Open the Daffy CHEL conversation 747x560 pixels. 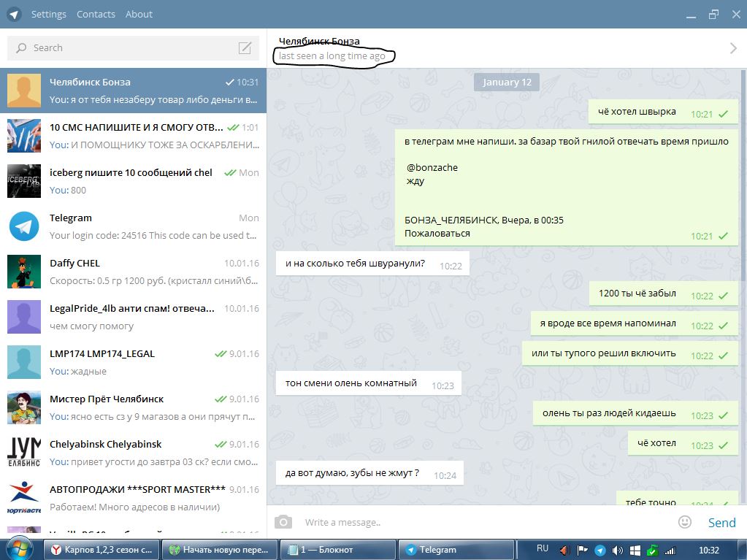[134, 272]
